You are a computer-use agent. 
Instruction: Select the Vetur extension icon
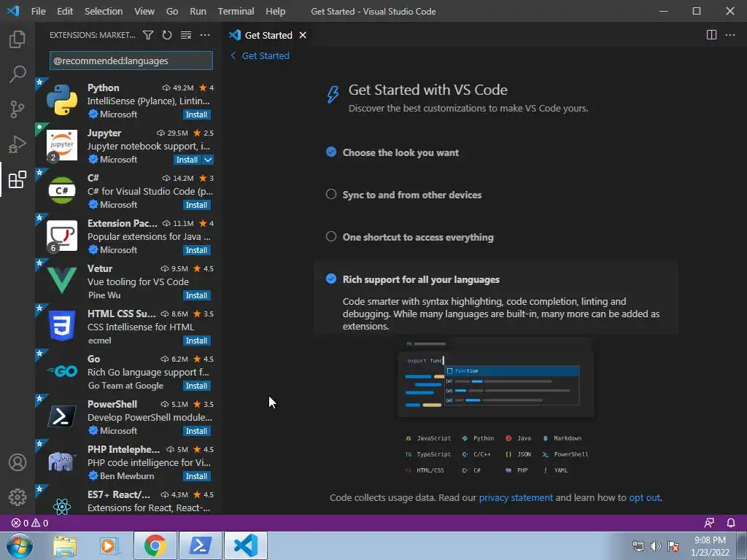pos(62,281)
